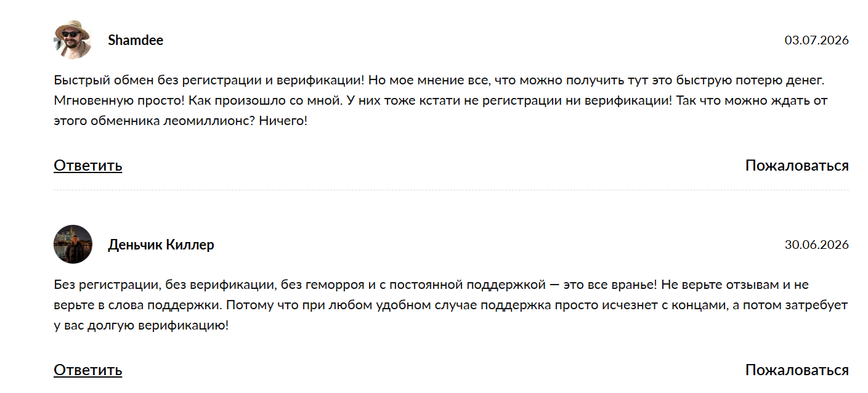Report Shamdee's review via Пожаловаться
The width and height of the screenshot is (868, 393).
[797, 165]
